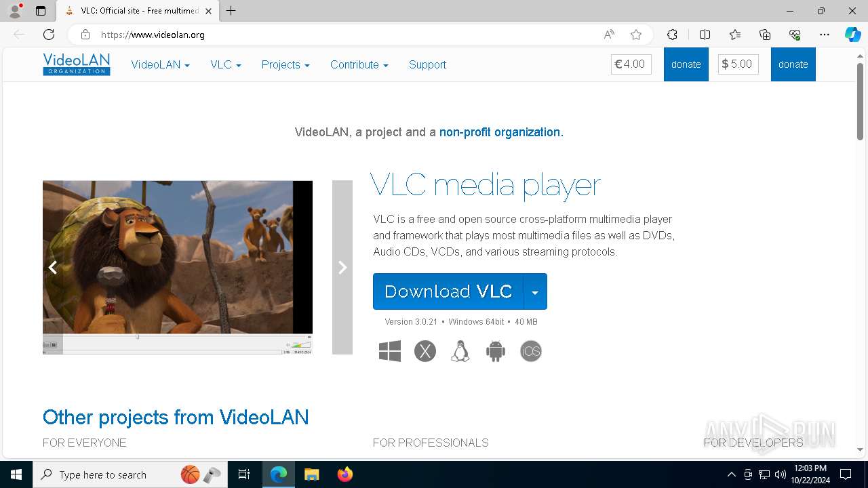Click the page vertical scrollbar thumb

pos(860,102)
